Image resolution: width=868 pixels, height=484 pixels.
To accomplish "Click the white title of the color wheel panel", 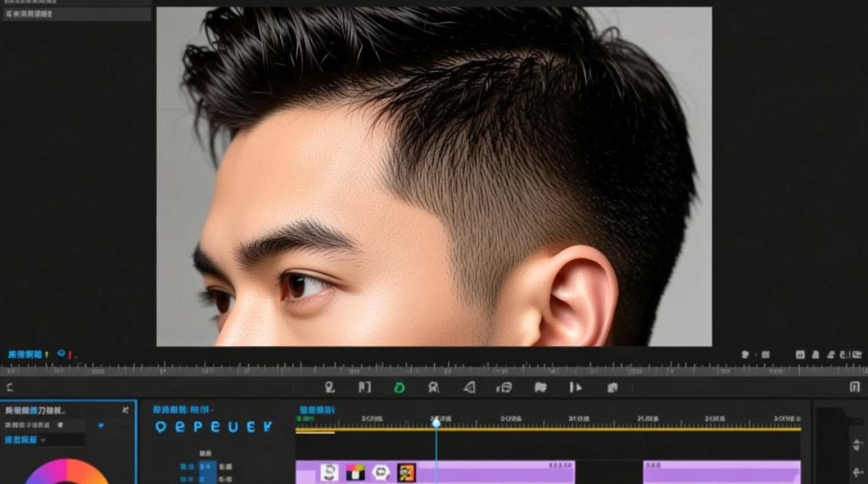I will 34,410.
